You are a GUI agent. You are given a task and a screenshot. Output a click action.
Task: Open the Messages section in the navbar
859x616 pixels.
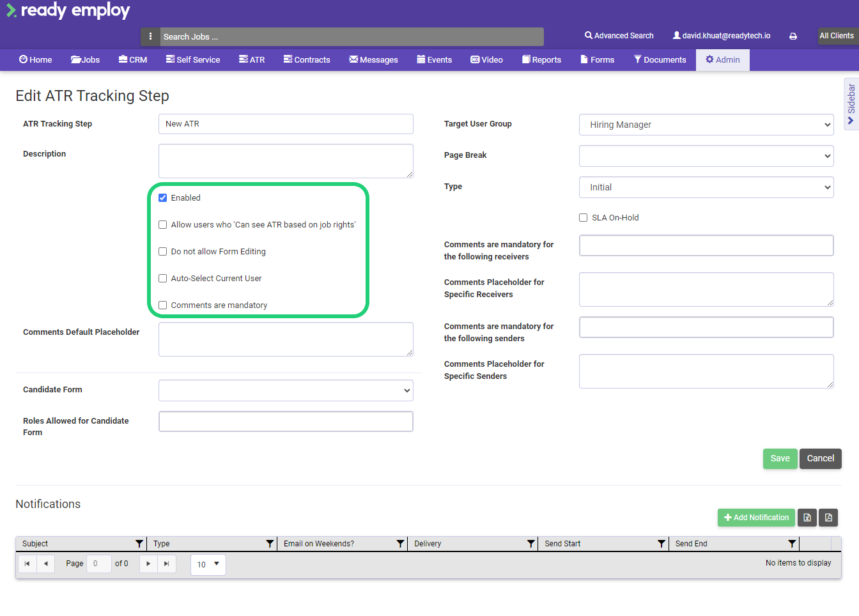373,59
